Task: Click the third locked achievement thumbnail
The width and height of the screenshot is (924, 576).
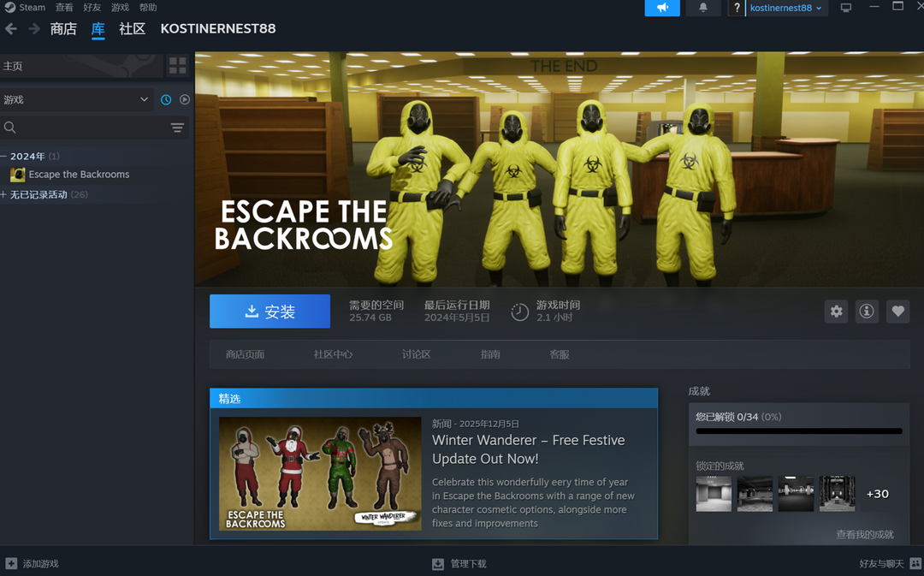Action: coord(797,494)
